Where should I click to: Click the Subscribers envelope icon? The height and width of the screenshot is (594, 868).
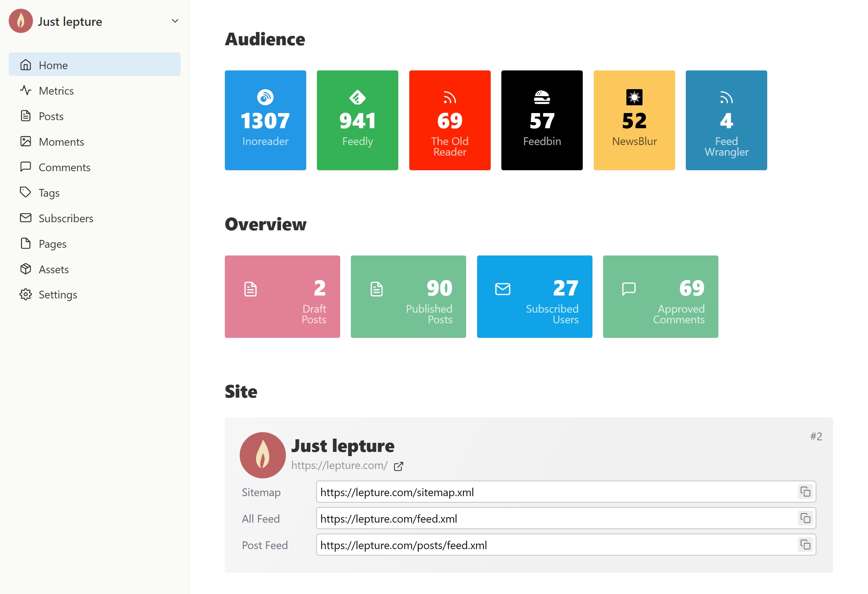coord(26,218)
